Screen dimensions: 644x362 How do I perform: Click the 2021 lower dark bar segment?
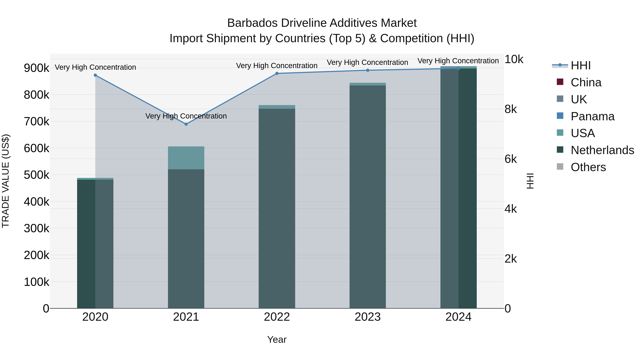click(186, 239)
